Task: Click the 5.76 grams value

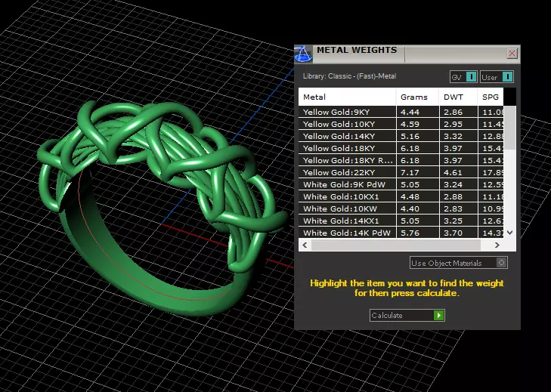Action: pyautogui.click(x=410, y=233)
